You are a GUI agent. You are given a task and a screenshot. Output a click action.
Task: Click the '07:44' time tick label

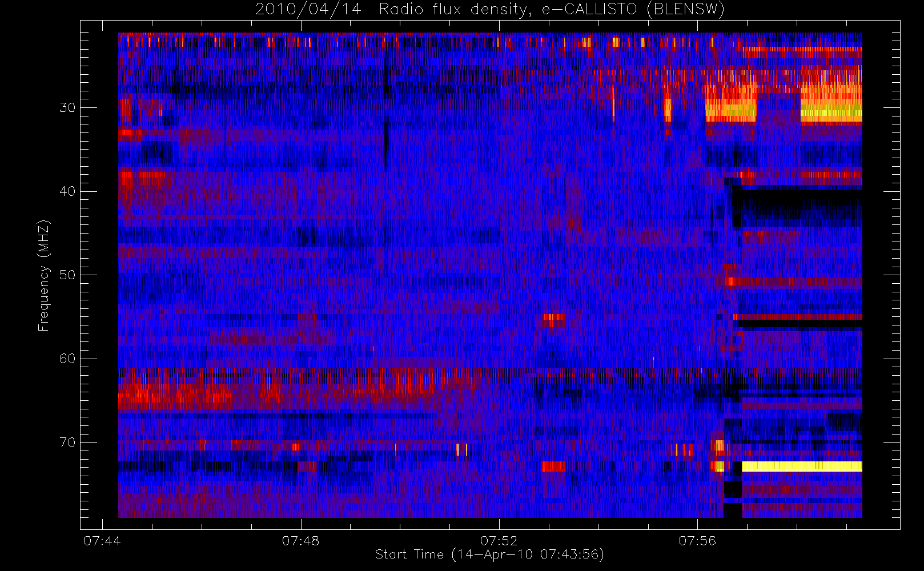point(102,541)
